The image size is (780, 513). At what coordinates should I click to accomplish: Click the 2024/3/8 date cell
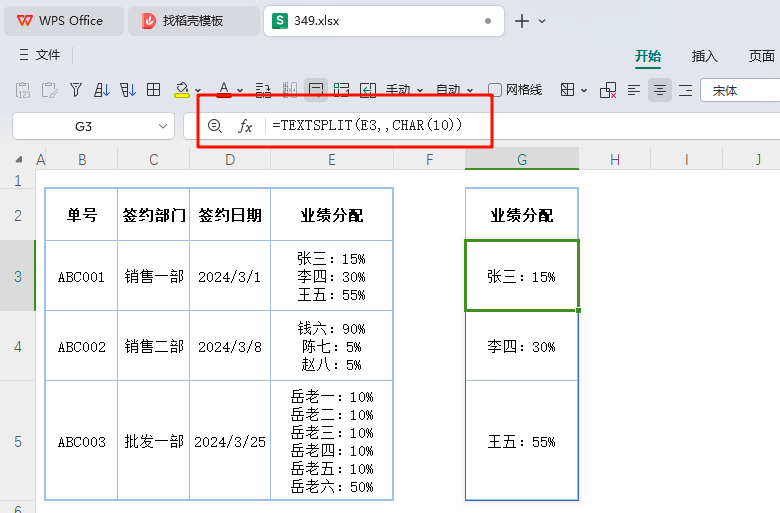click(230, 346)
